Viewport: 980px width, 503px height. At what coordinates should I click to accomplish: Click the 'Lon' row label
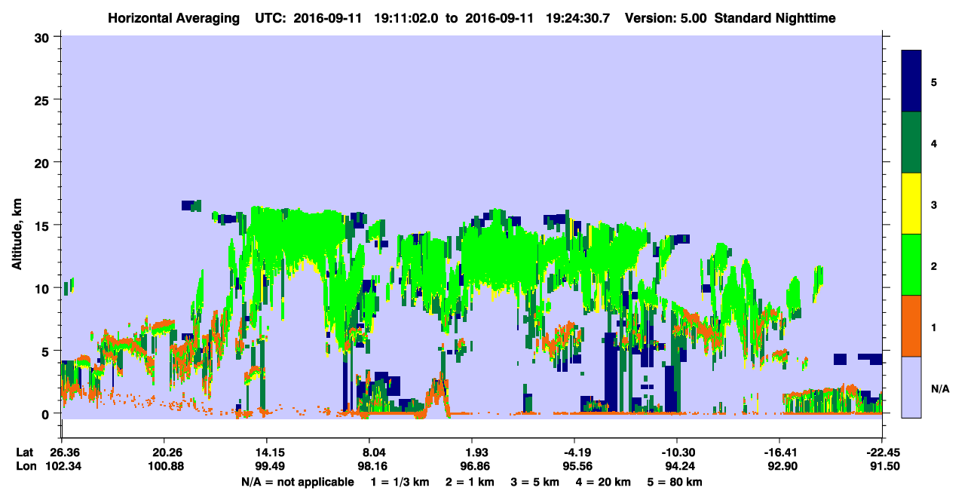pyautogui.click(x=26, y=467)
